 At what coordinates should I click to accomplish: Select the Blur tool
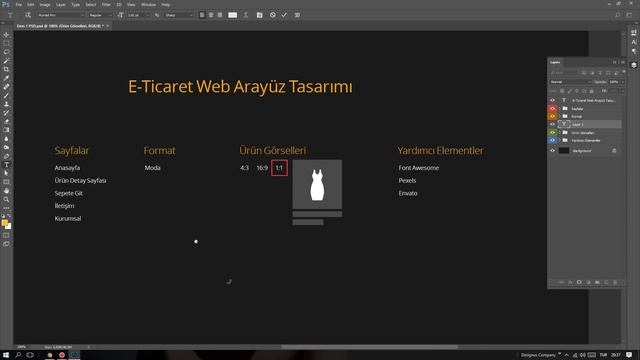point(6,139)
